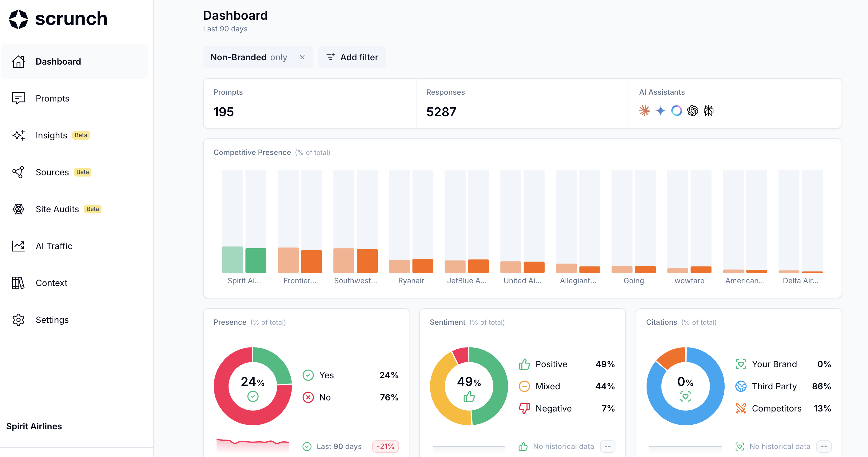Click the ChatGPT OpenAI assistant icon
This screenshot has width=868, height=457.
pos(692,111)
